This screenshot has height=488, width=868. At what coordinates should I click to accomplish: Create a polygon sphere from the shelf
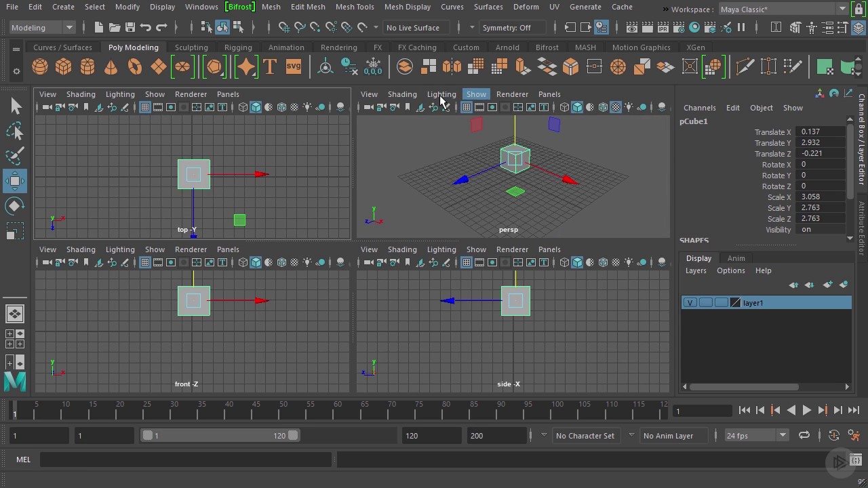[39, 66]
